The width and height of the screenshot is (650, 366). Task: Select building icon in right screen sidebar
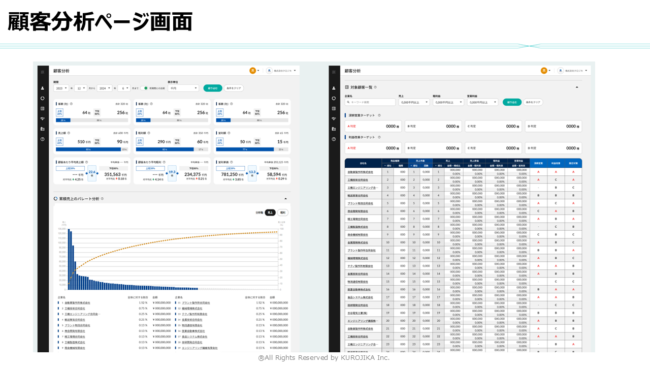334,129
